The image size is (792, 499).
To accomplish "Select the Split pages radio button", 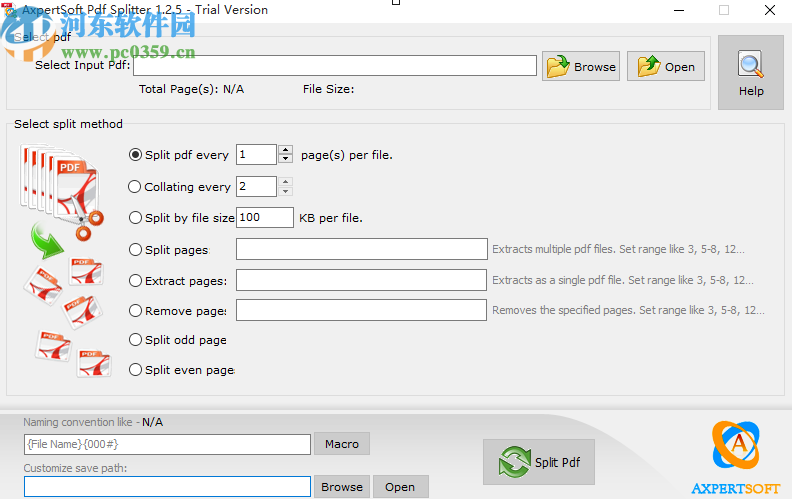I will [x=135, y=250].
